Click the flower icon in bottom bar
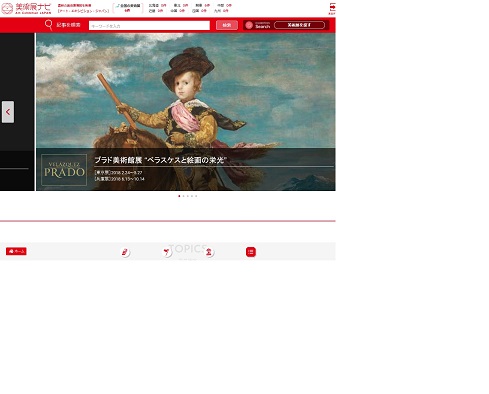This screenshot has height=394, width=489. (x=167, y=252)
